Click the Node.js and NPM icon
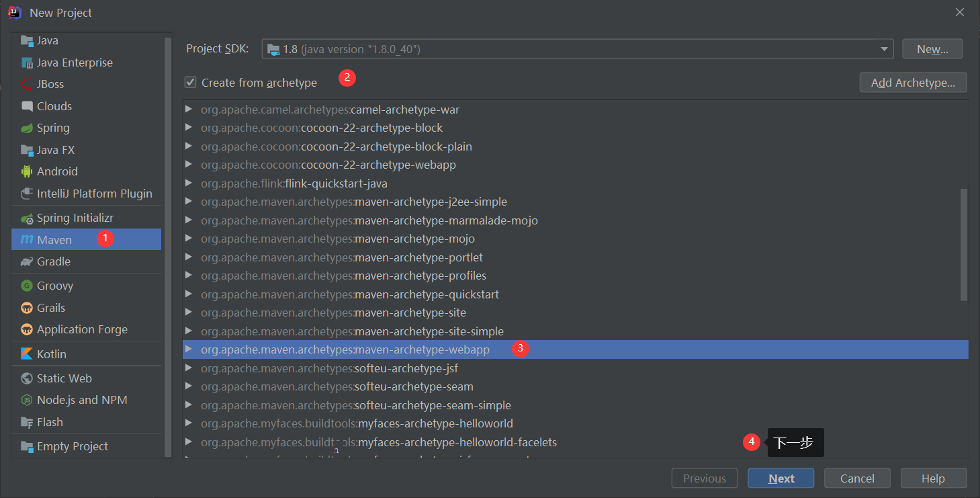This screenshot has width=980, height=498. [x=27, y=400]
